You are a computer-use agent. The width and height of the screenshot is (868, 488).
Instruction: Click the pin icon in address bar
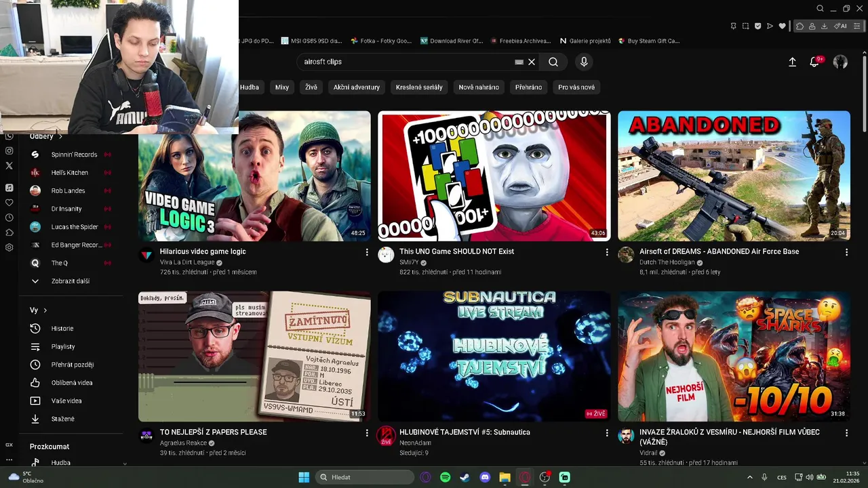pyautogui.click(x=733, y=26)
